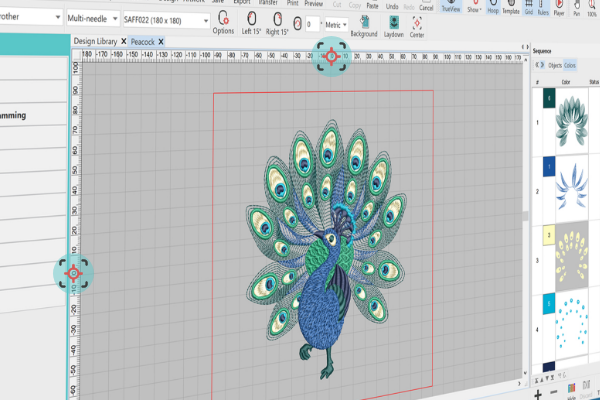Click the thread colors palette icon
Viewport: 600px width, 400px height.
571,389
